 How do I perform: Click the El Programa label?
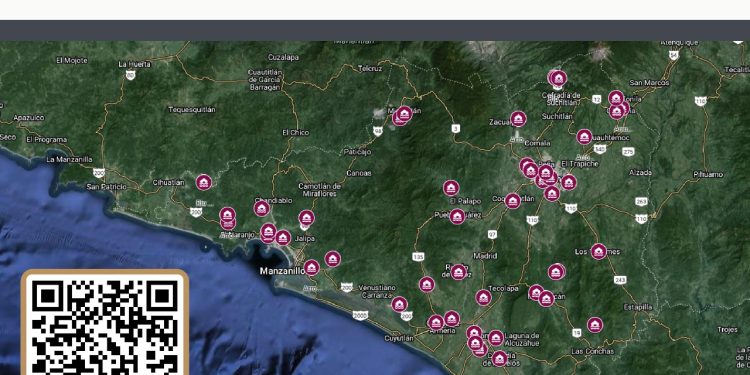(46, 140)
